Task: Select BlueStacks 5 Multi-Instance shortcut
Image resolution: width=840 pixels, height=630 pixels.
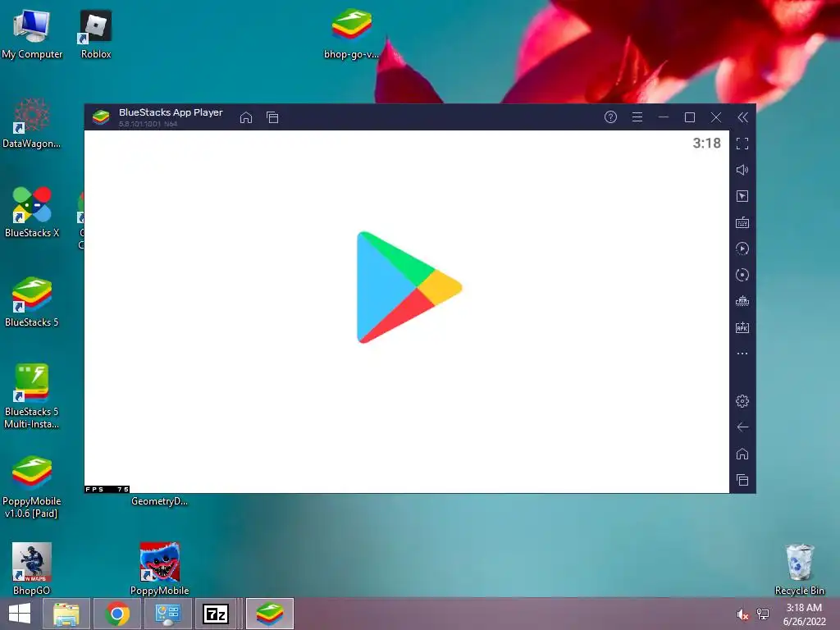Action: pos(32,396)
